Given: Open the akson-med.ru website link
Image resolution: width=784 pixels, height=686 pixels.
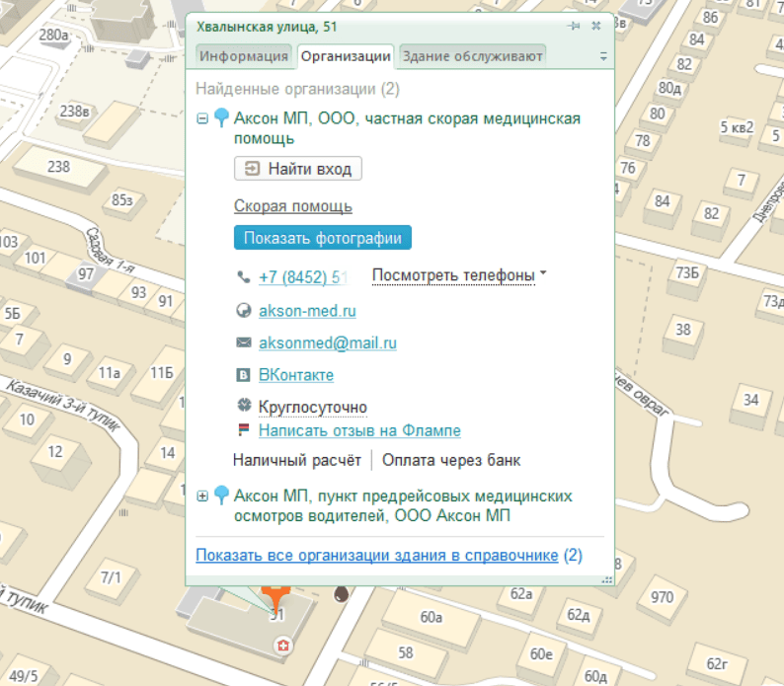Looking at the screenshot, I should (307, 311).
